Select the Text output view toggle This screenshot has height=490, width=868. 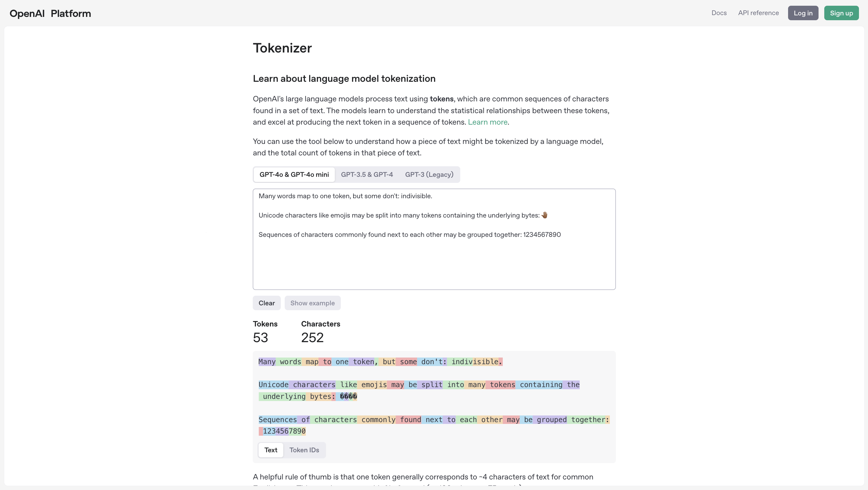coord(271,450)
